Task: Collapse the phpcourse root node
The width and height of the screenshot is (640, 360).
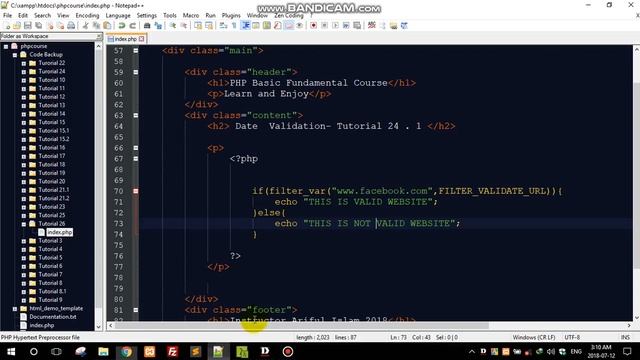Action: (6, 46)
